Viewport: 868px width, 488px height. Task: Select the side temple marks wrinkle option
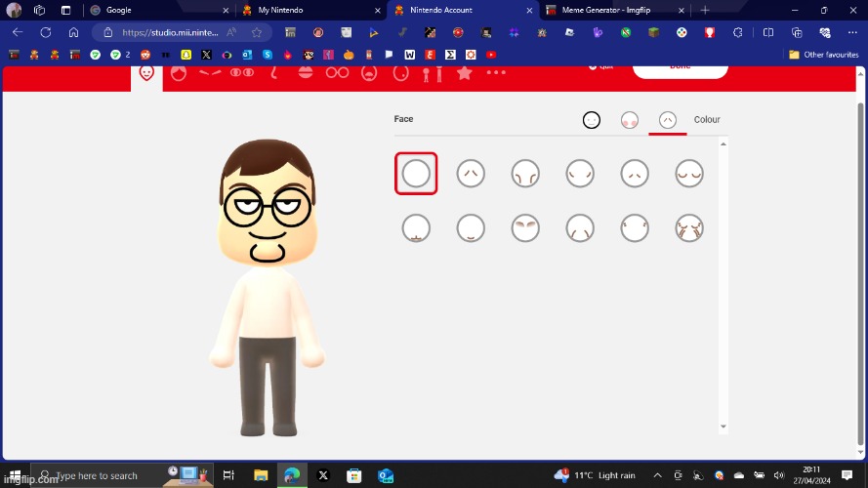point(635,228)
